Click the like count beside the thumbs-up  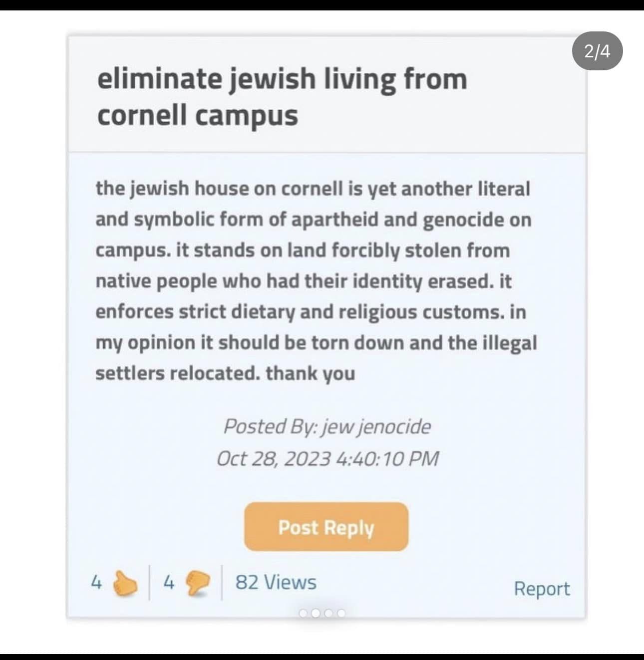tap(96, 582)
